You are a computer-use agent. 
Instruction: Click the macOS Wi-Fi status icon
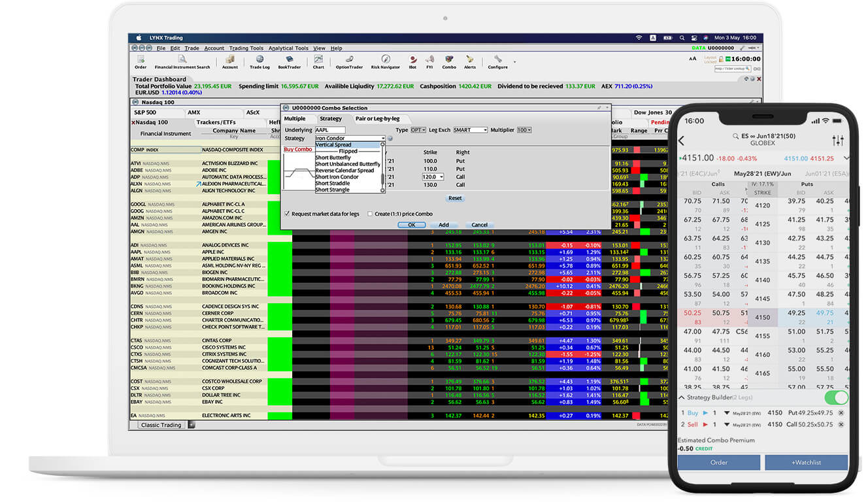(639, 38)
